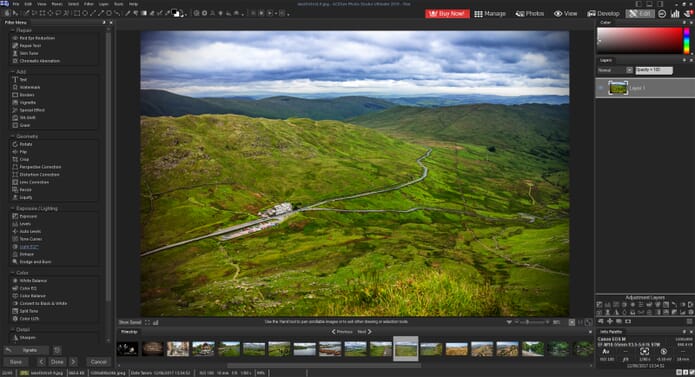Click the rainbow hue strip

coord(687,41)
